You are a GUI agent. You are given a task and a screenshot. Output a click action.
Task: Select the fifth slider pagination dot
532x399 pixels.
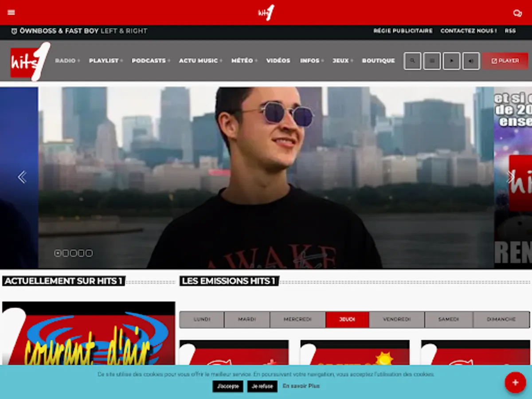[x=89, y=253]
